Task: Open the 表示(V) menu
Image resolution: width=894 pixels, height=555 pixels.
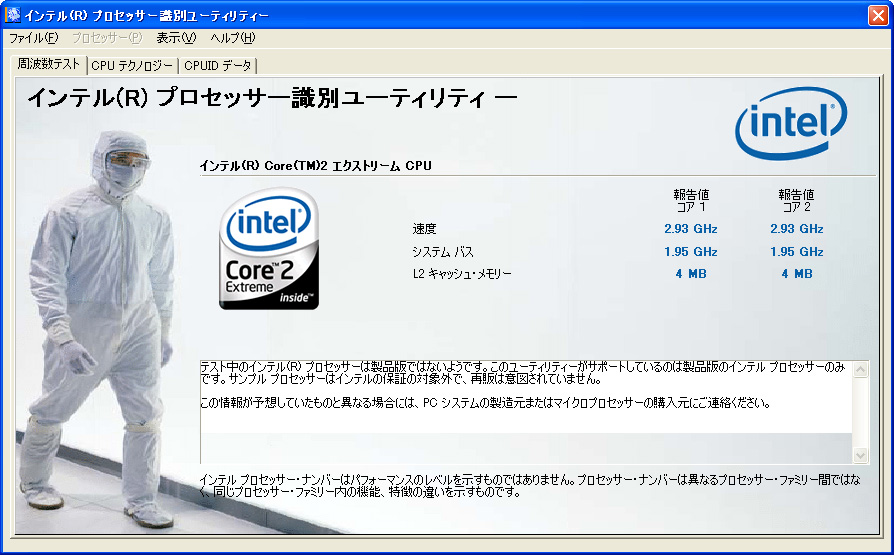Action: [176, 38]
